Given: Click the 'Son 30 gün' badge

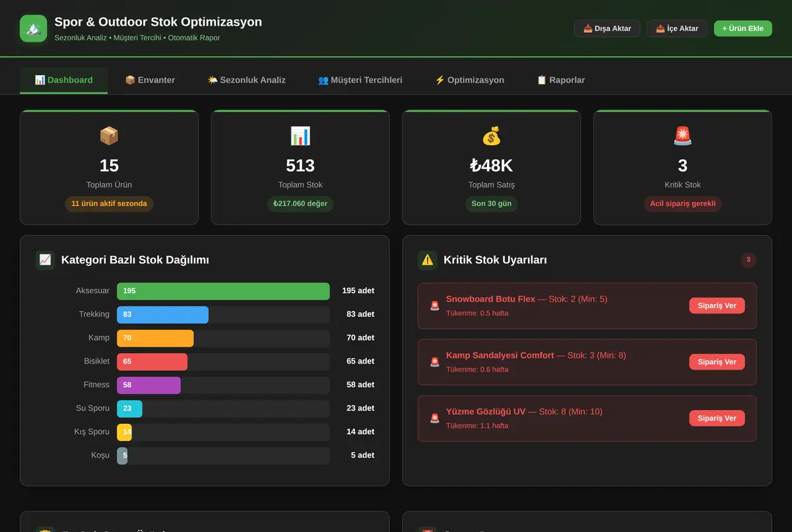Looking at the screenshot, I should pyautogui.click(x=492, y=204).
